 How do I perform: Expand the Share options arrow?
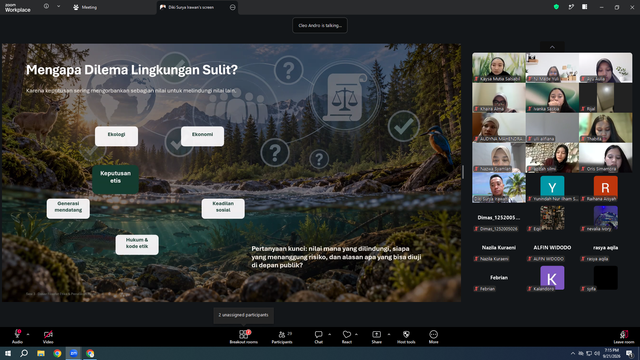pos(389,334)
